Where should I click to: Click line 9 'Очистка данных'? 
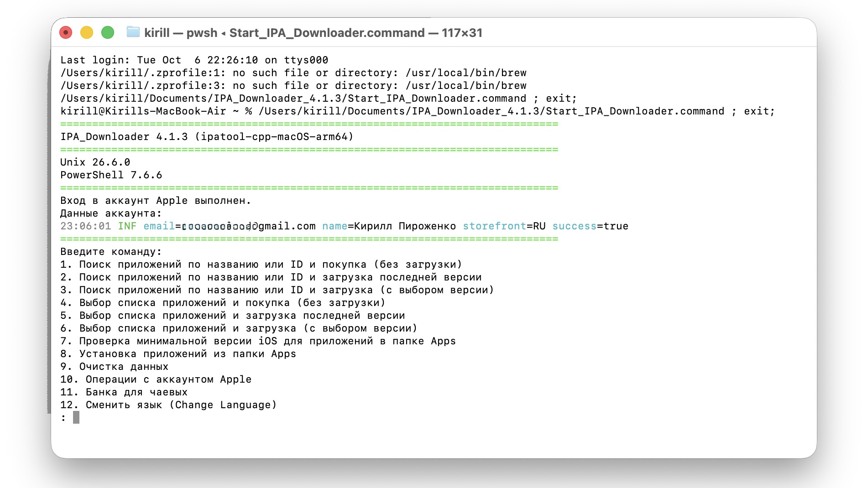[114, 367]
